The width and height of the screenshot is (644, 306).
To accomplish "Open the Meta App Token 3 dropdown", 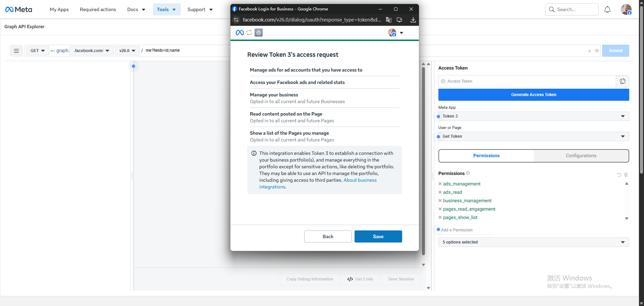I will [x=534, y=116].
